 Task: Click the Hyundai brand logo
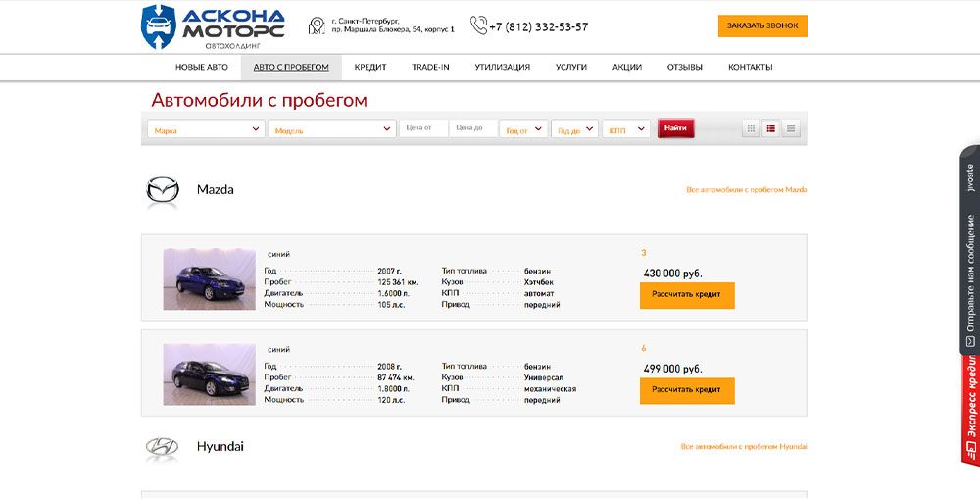point(163,448)
